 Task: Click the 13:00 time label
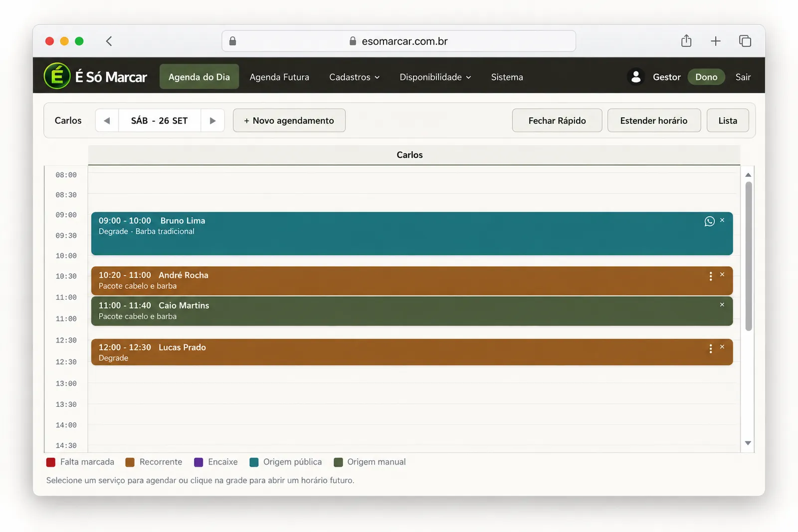(x=66, y=383)
